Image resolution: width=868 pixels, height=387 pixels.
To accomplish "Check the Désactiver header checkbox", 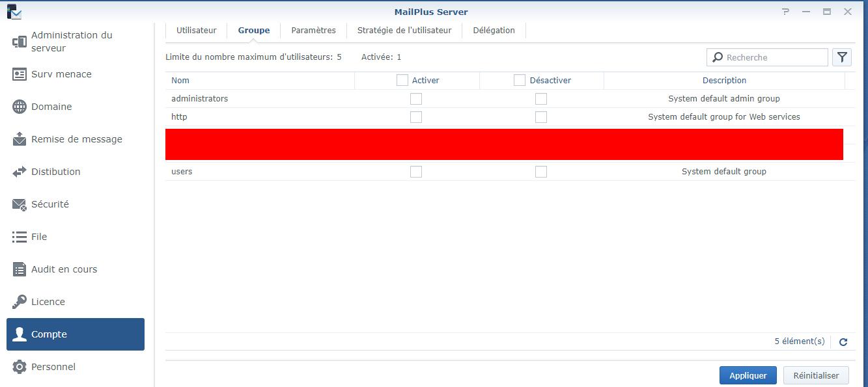I will pyautogui.click(x=520, y=80).
